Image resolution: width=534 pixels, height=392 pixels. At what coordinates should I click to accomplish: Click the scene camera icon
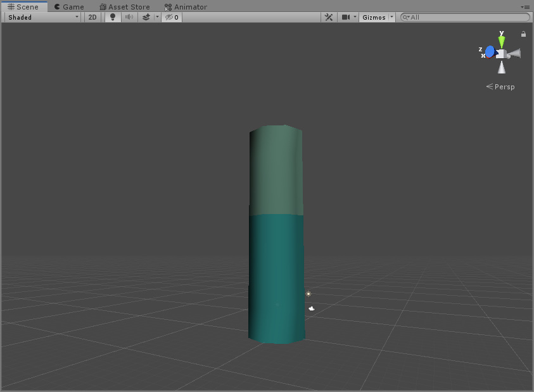345,17
